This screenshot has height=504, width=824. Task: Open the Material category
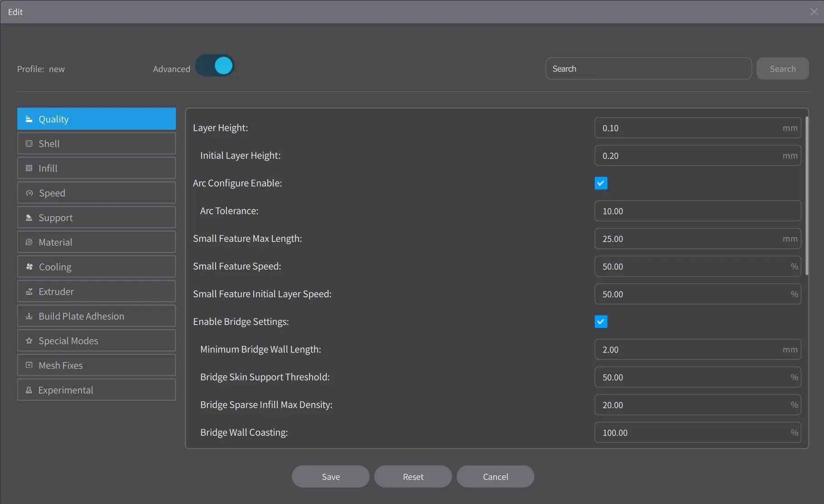[96, 242]
